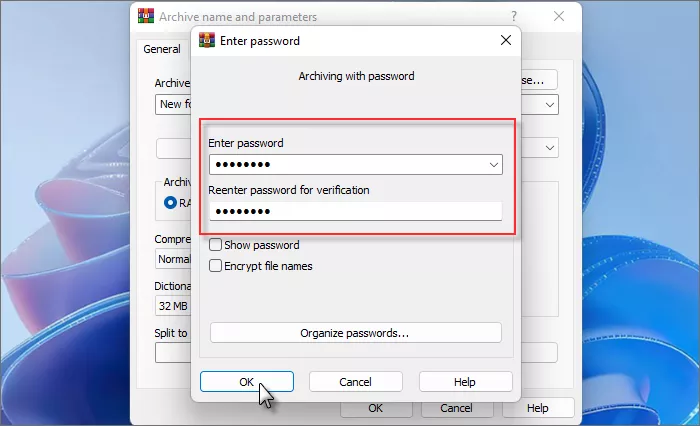
Task: Click the question mark help icon in title bar
Action: pyautogui.click(x=514, y=16)
